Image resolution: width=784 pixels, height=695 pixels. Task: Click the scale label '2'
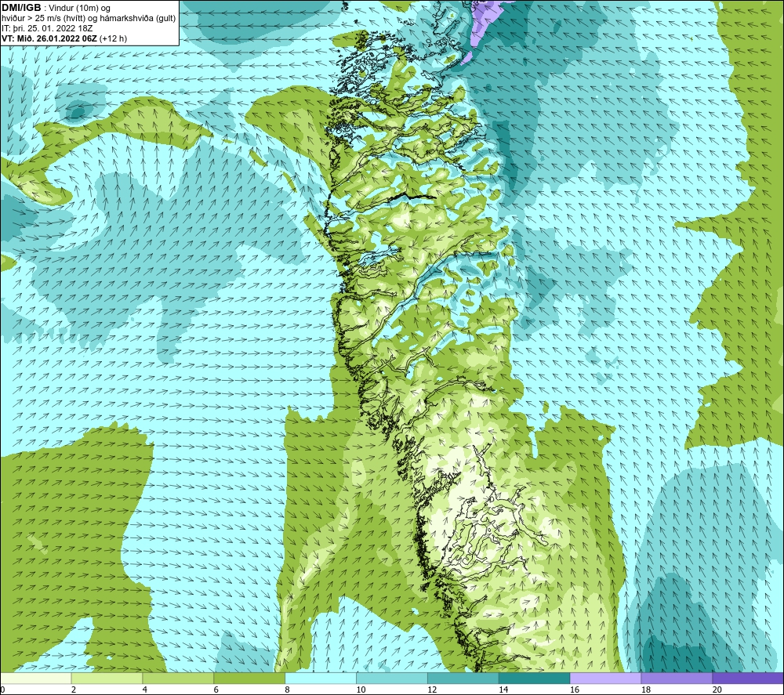click(x=74, y=690)
